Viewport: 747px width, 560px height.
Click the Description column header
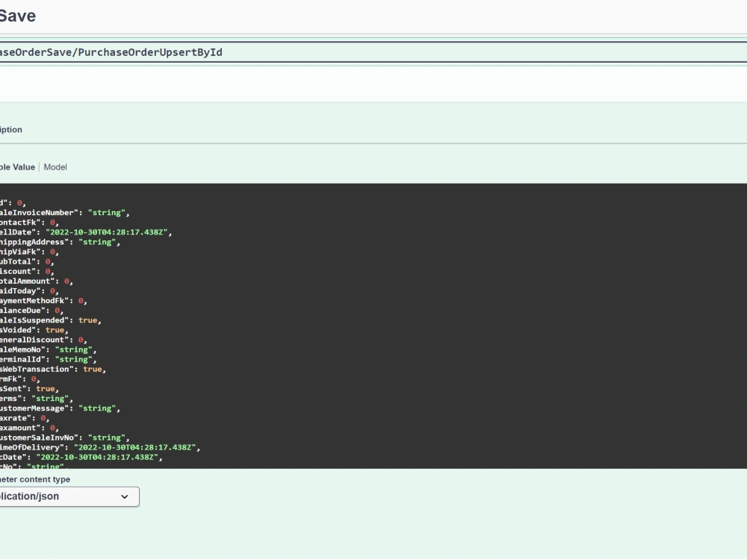click(11, 129)
